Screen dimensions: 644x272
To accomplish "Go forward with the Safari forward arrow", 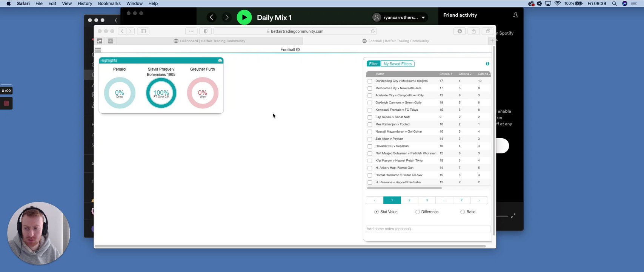I will point(130,31).
